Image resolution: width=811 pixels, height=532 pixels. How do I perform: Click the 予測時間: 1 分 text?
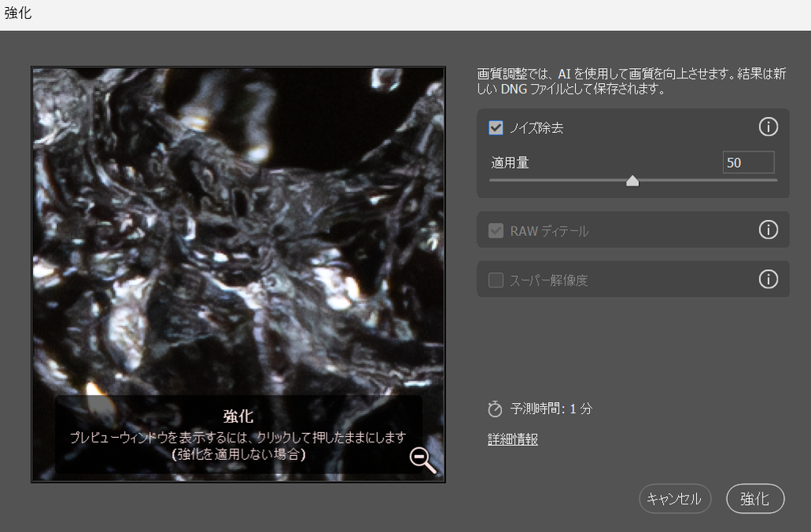pos(551,409)
